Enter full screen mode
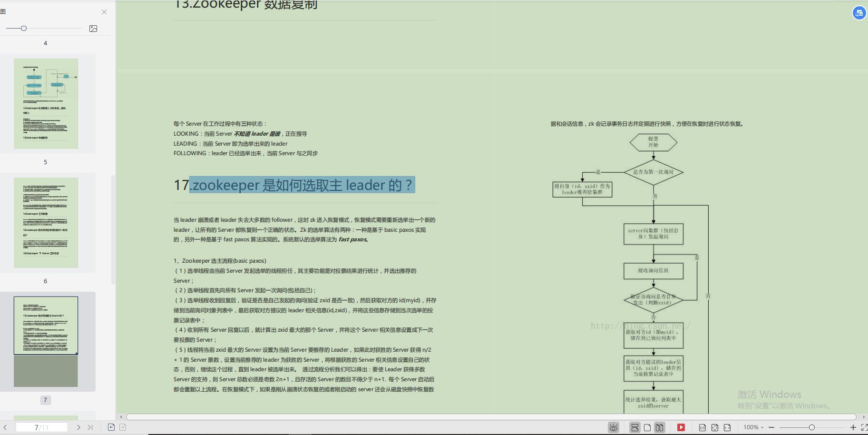This screenshot has width=868, height=435. coord(864,427)
